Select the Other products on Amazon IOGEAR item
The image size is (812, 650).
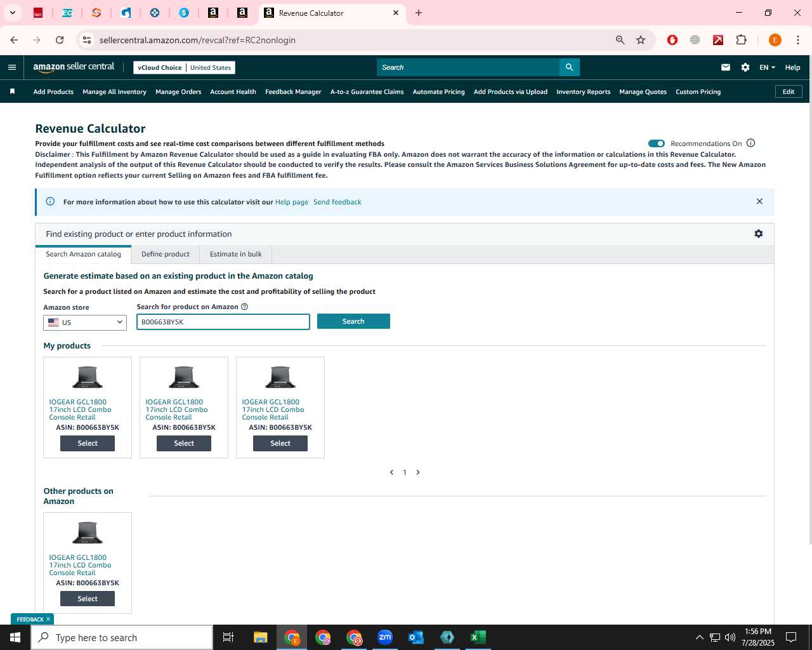(88, 599)
